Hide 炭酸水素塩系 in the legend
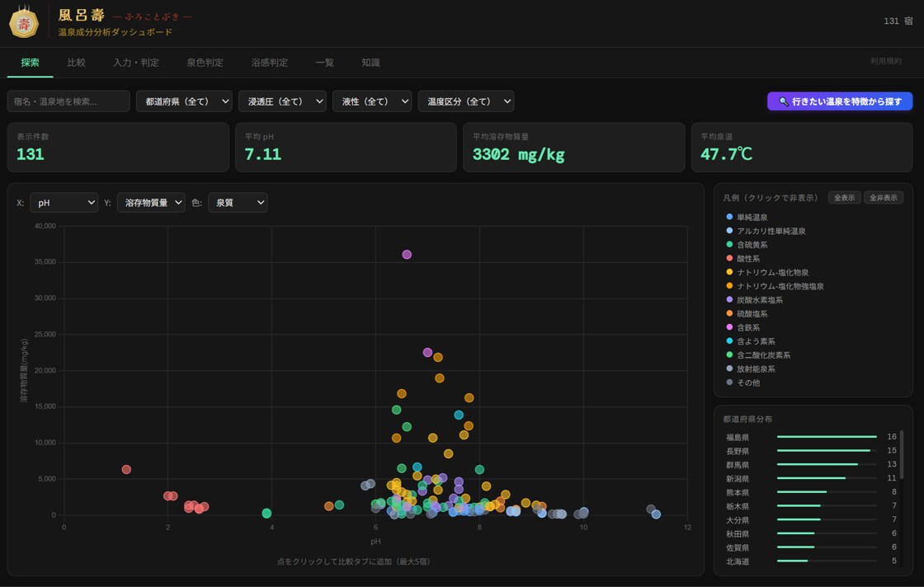 pos(754,300)
